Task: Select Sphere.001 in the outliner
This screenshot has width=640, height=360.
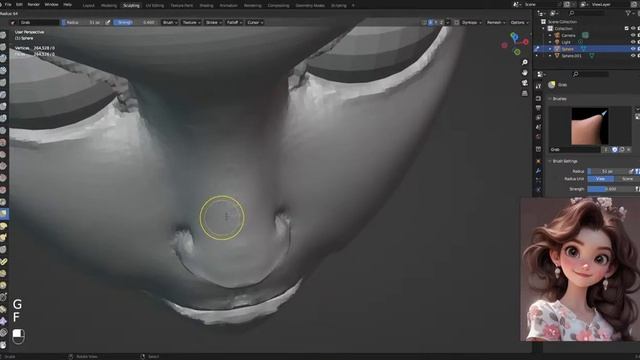Action: [x=571, y=56]
